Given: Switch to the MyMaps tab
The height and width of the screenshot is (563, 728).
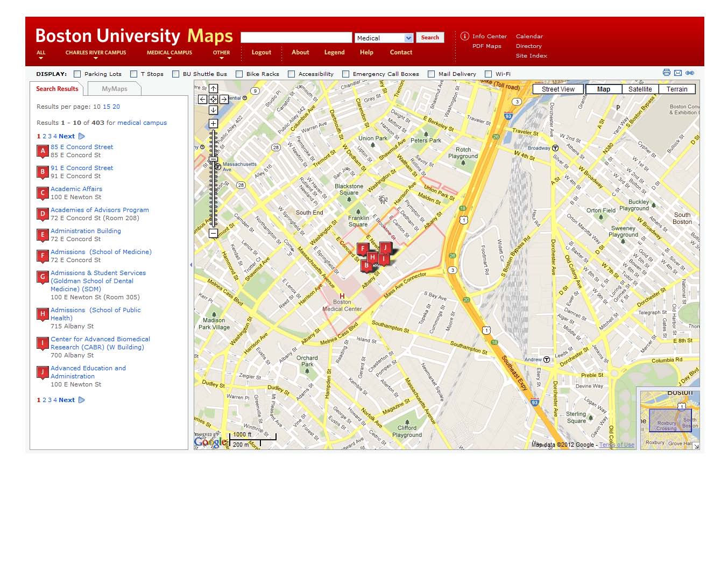Looking at the screenshot, I should coord(115,89).
